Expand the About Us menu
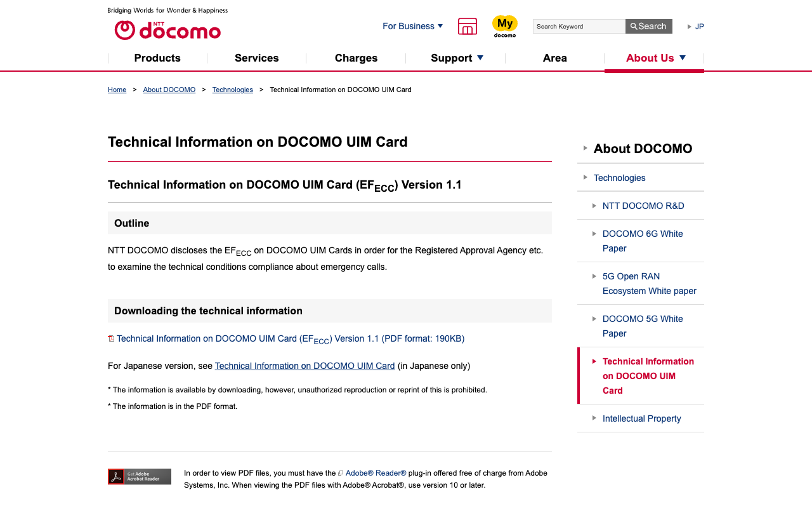The image size is (812, 508). tap(655, 58)
